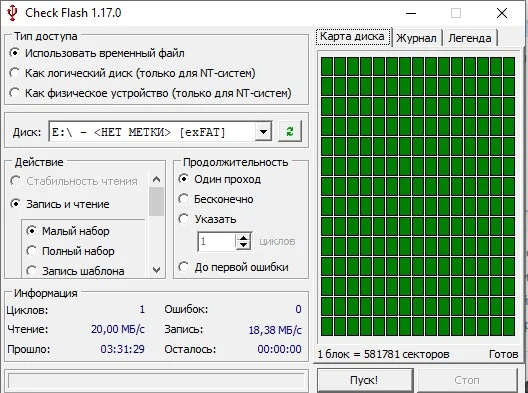This screenshot has width=528, height=393.
Task: Click the Action list scroll-up arrow
Action: click(156, 179)
